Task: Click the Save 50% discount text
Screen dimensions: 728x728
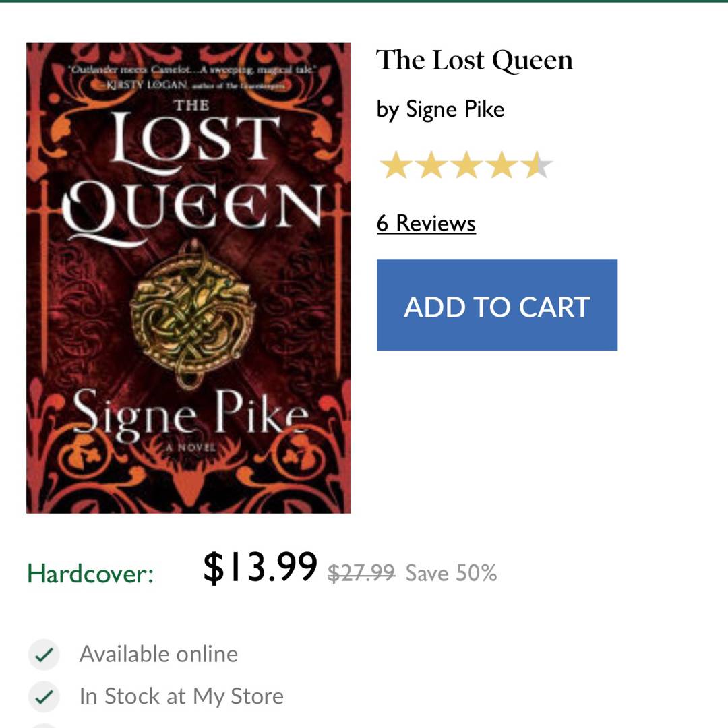Action: pyautogui.click(x=451, y=573)
